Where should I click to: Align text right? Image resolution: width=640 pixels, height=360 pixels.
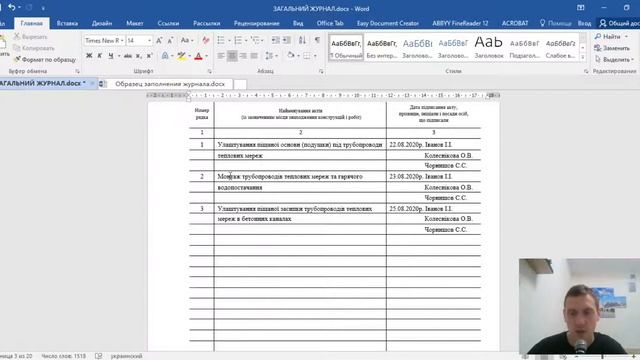pyautogui.click(x=243, y=56)
